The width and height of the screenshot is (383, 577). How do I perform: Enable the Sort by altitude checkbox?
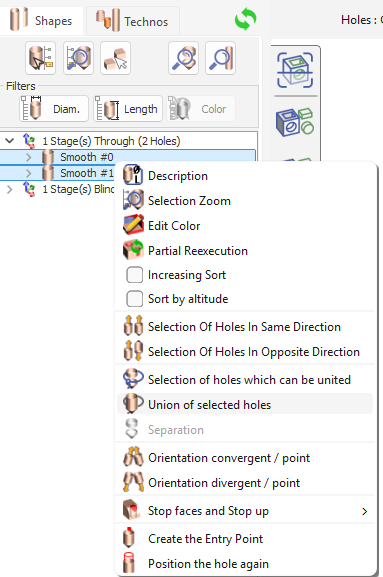click(x=134, y=299)
